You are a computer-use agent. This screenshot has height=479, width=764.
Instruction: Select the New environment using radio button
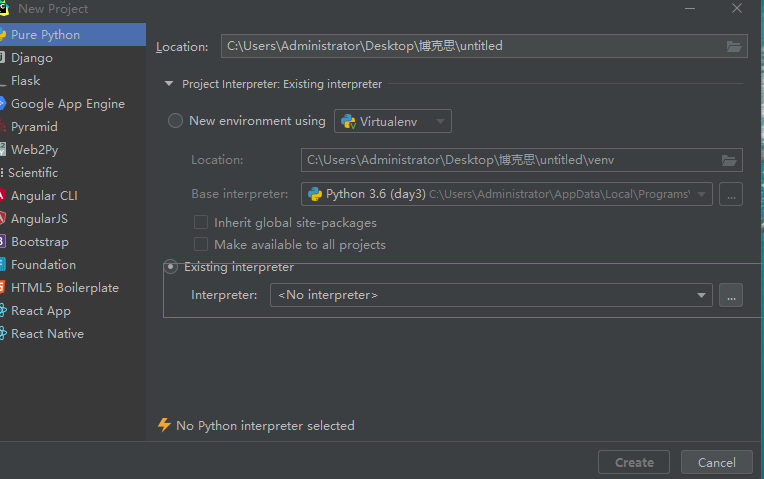pos(176,121)
